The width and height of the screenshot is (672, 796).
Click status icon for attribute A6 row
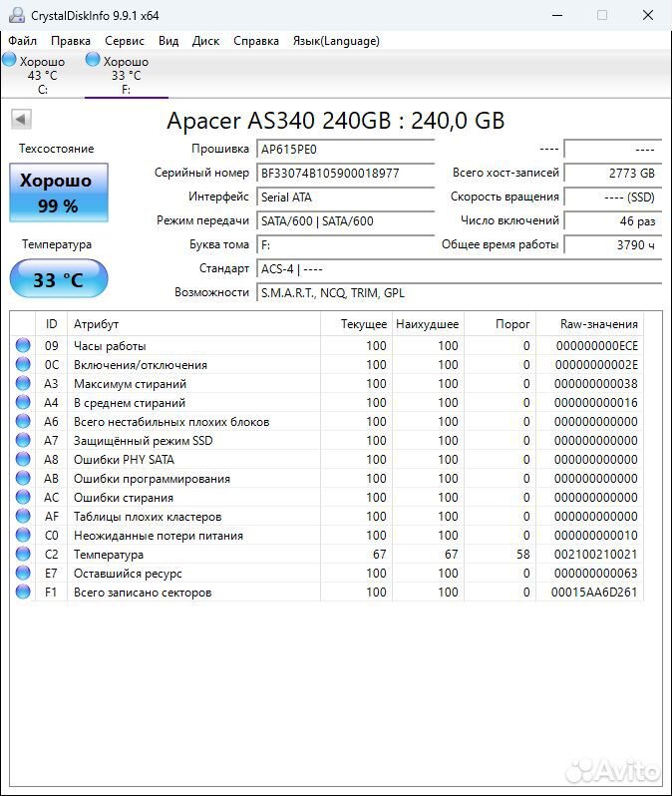point(23,421)
